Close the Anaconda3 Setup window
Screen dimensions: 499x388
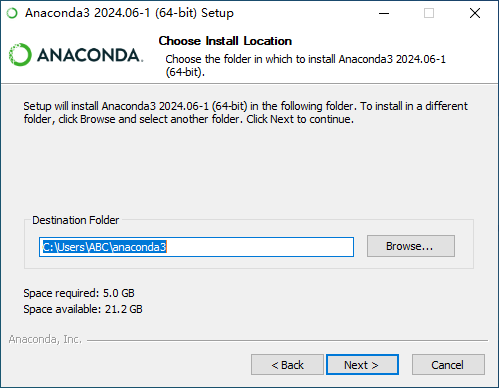[475, 13]
